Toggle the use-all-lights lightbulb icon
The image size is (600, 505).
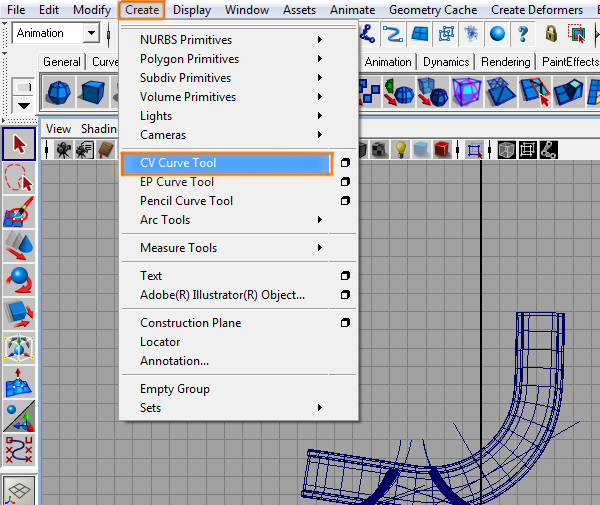pyautogui.click(x=400, y=150)
